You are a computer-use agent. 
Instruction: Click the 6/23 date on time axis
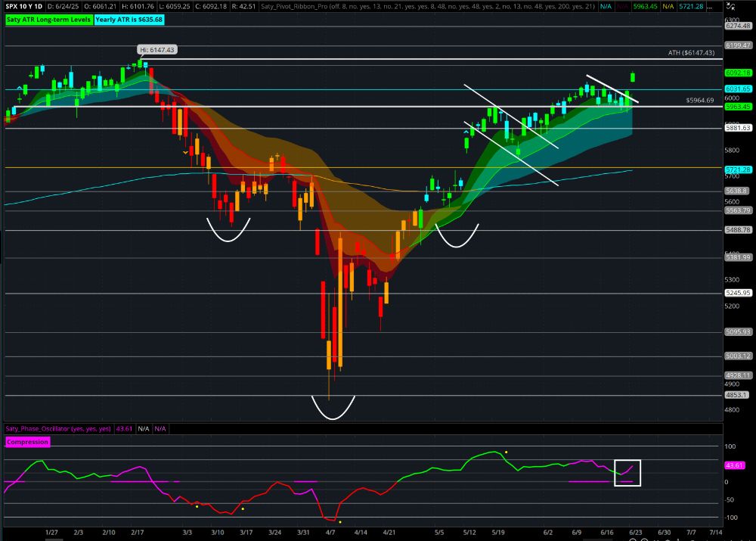(x=636, y=533)
